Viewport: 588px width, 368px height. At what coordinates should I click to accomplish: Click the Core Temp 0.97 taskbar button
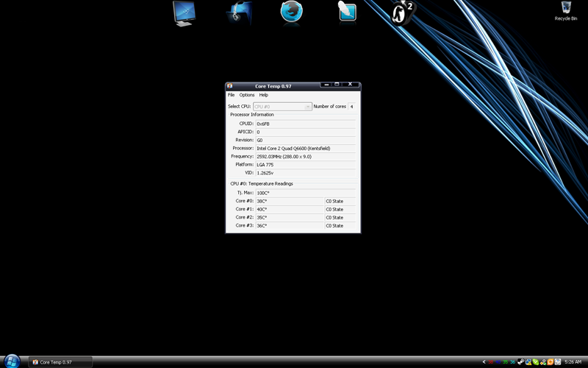60,362
